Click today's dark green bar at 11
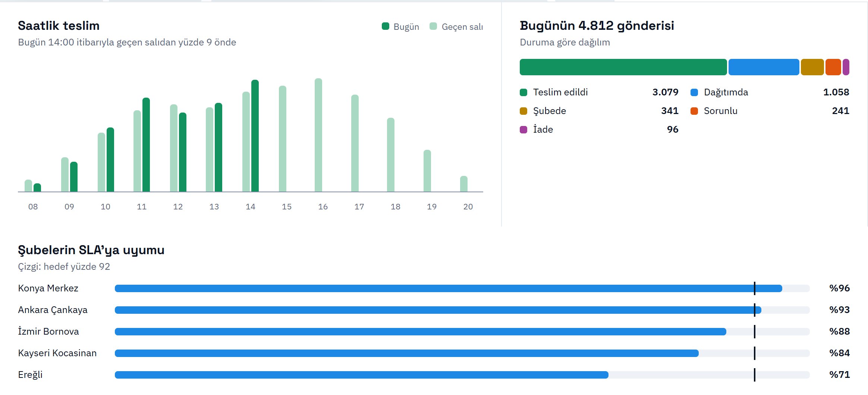This screenshot has width=868, height=395. tap(146, 145)
